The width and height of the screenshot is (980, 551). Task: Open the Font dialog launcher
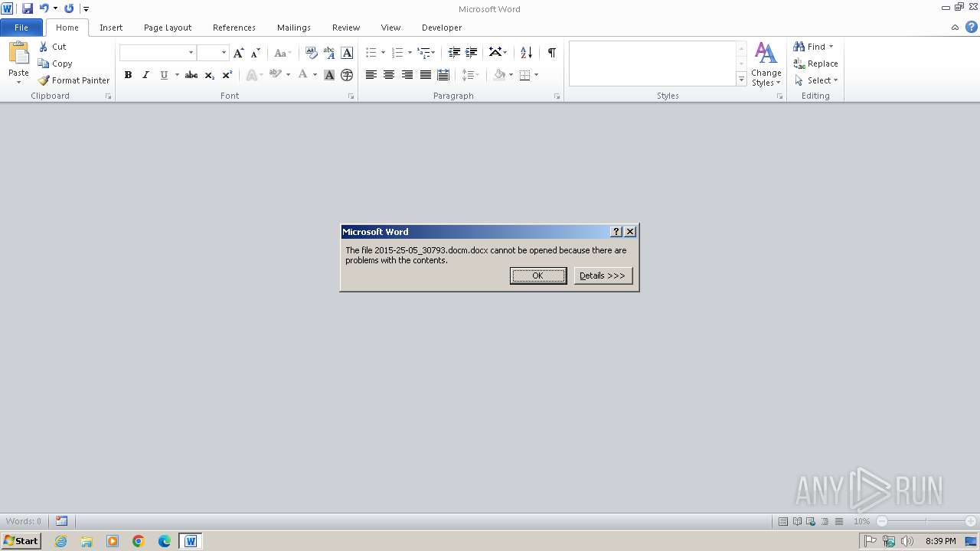(x=351, y=96)
